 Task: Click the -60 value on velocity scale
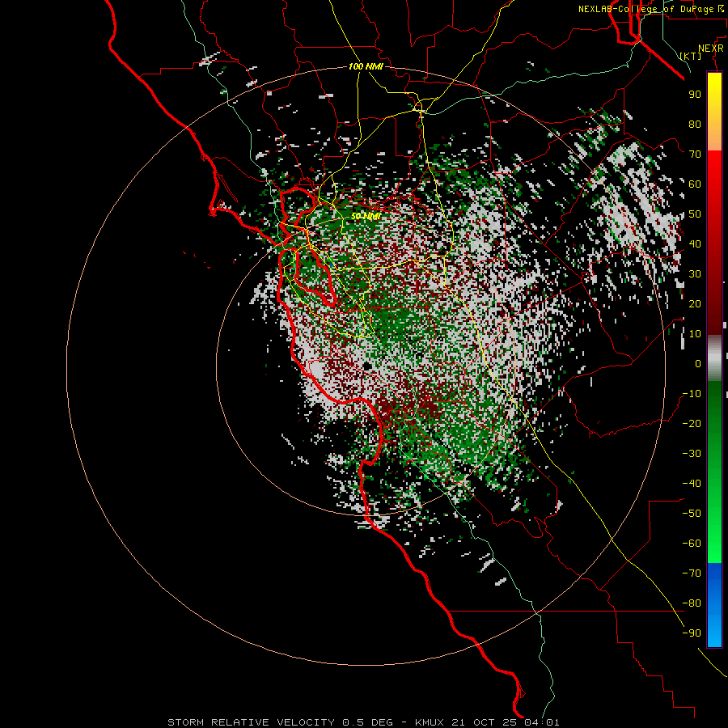point(692,544)
